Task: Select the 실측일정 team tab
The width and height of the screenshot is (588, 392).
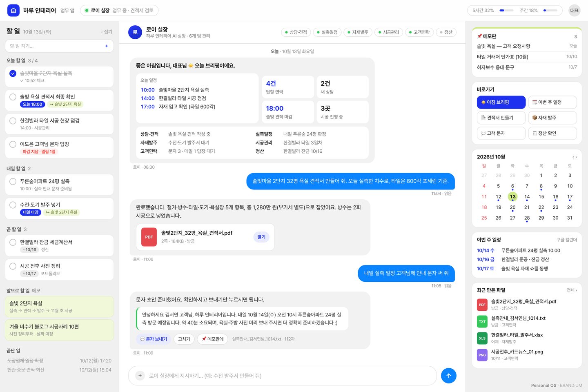Action: [x=327, y=32]
